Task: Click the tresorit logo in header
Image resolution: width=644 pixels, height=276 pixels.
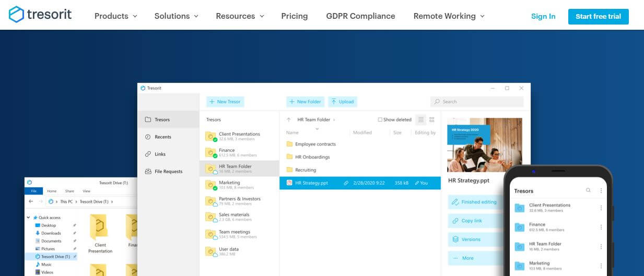Action: tap(40, 15)
